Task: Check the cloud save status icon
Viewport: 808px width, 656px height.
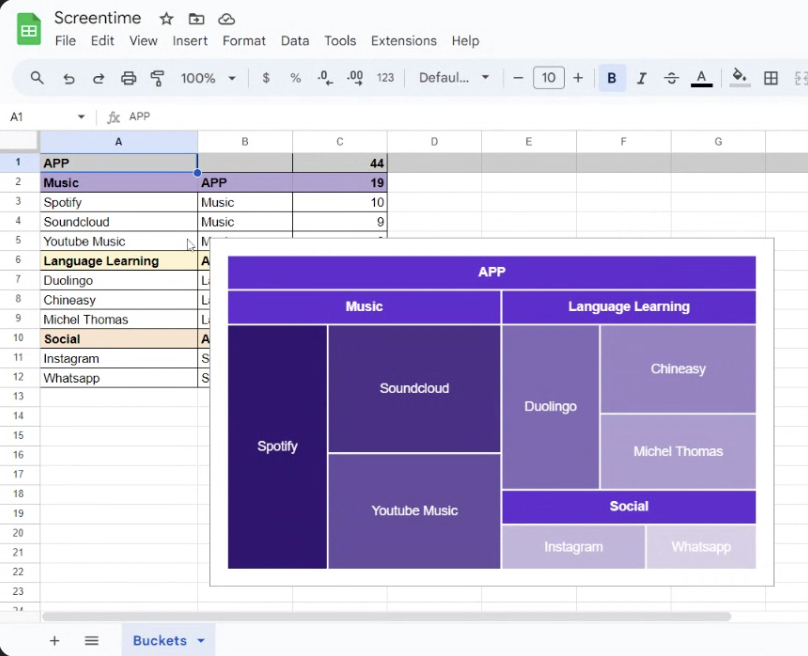Action: pyautogui.click(x=227, y=19)
